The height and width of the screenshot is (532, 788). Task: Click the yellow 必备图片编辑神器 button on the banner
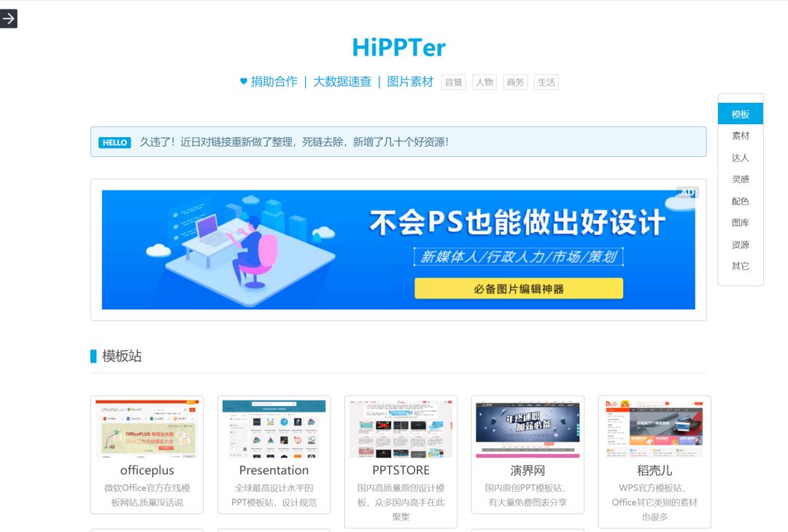(519, 289)
